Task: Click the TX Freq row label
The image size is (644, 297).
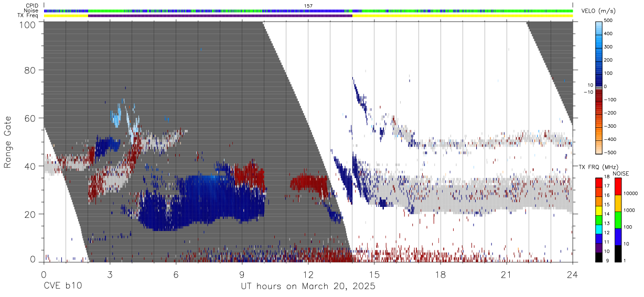Action: click(x=28, y=16)
